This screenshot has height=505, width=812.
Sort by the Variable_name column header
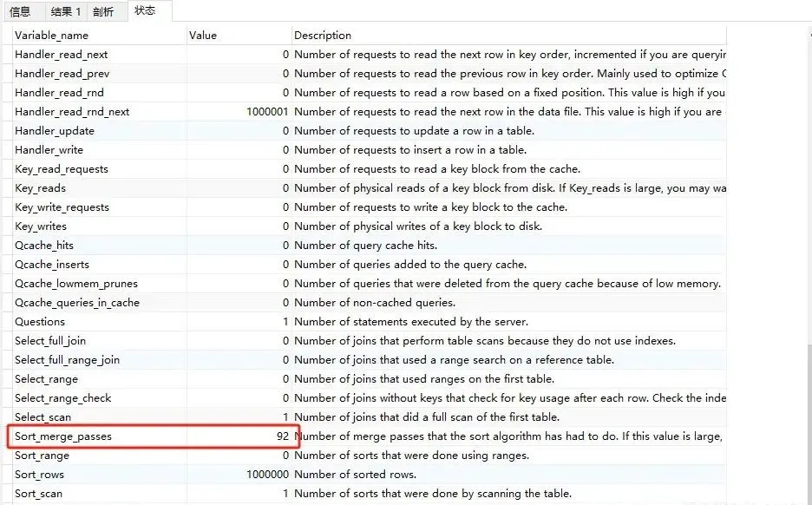pos(52,36)
